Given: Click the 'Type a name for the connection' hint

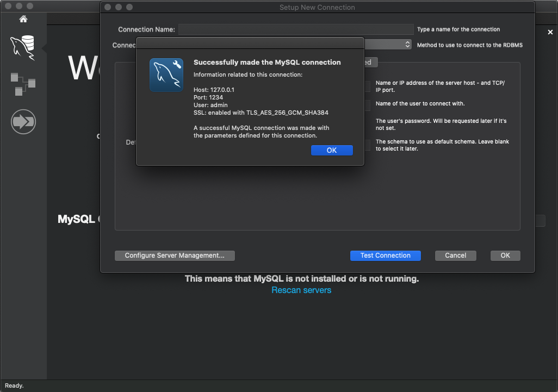Looking at the screenshot, I should tap(458, 29).
